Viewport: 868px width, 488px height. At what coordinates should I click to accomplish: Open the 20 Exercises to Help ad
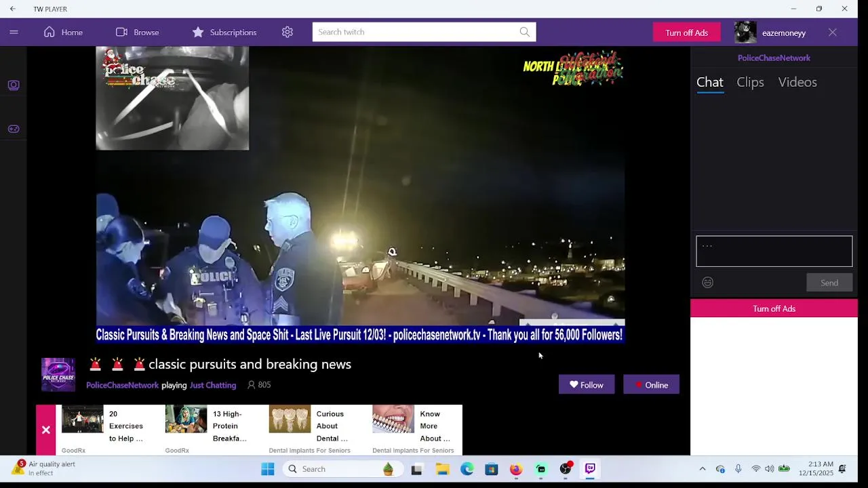[106, 430]
